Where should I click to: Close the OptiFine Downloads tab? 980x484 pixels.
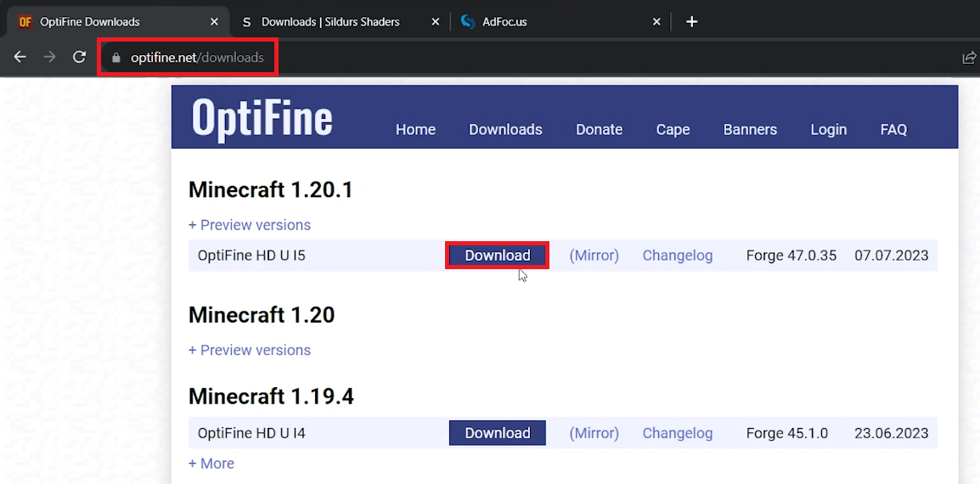(x=214, y=22)
